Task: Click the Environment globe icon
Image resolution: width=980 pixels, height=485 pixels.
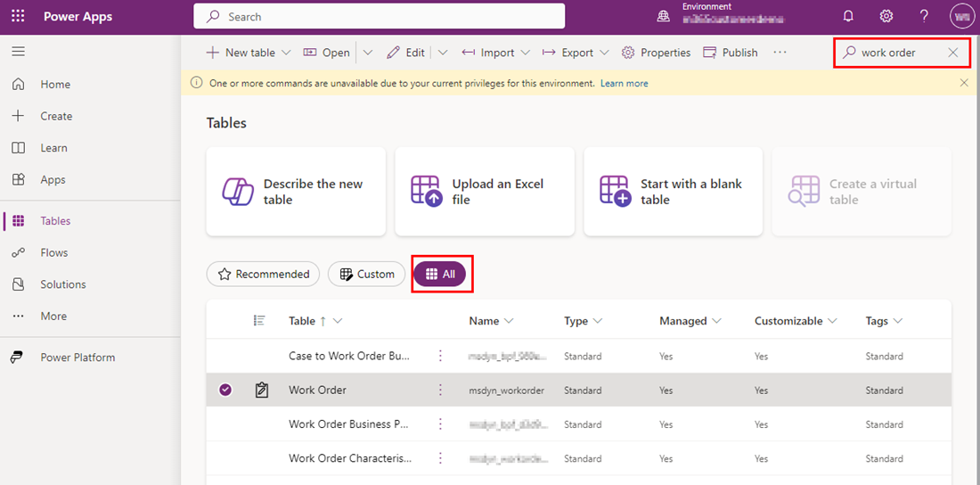Action: click(x=663, y=17)
